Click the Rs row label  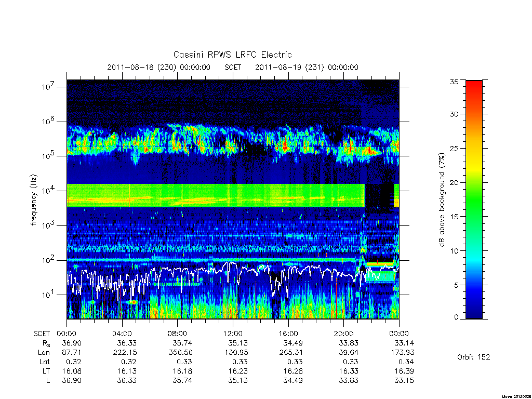[x=46, y=343]
